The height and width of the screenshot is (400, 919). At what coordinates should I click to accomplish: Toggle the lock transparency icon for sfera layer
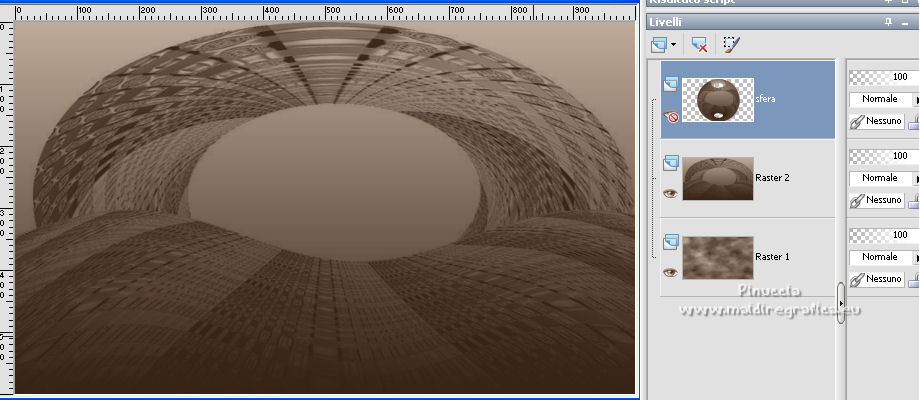[x=914, y=122]
